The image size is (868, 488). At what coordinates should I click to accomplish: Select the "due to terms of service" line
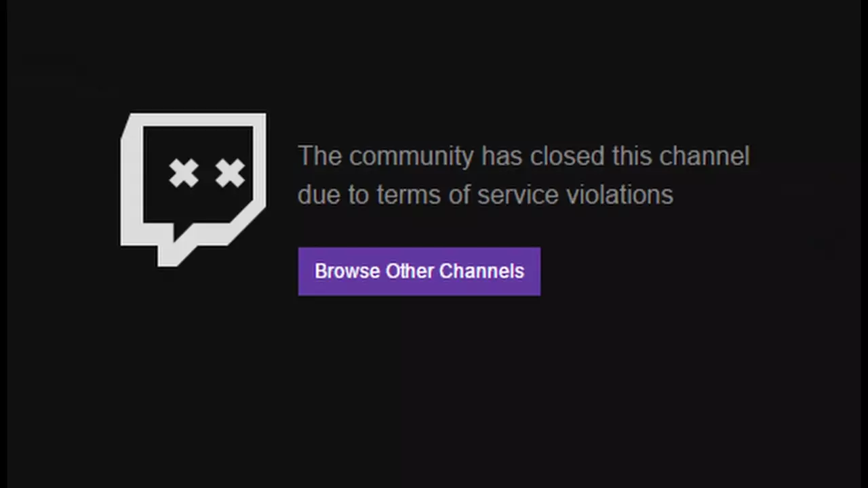point(486,195)
